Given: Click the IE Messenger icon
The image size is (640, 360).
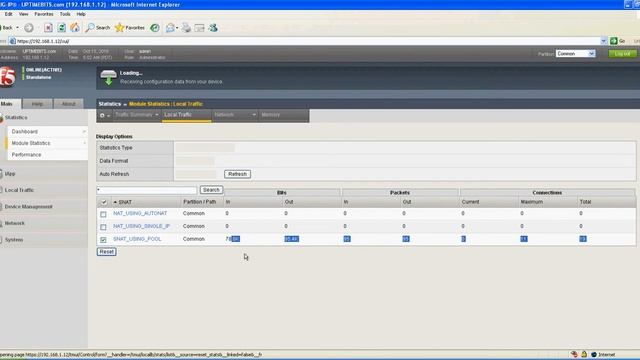Looking at the screenshot, I should click(213, 28).
